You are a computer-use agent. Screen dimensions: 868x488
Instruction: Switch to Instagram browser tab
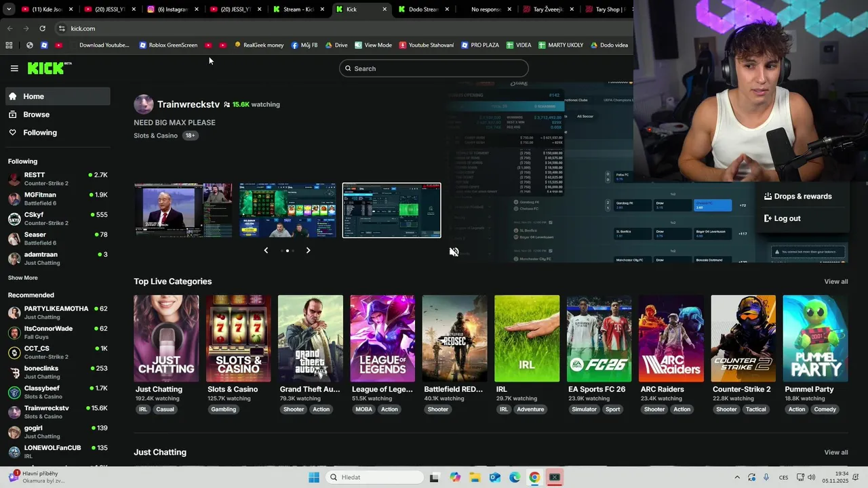(173, 9)
